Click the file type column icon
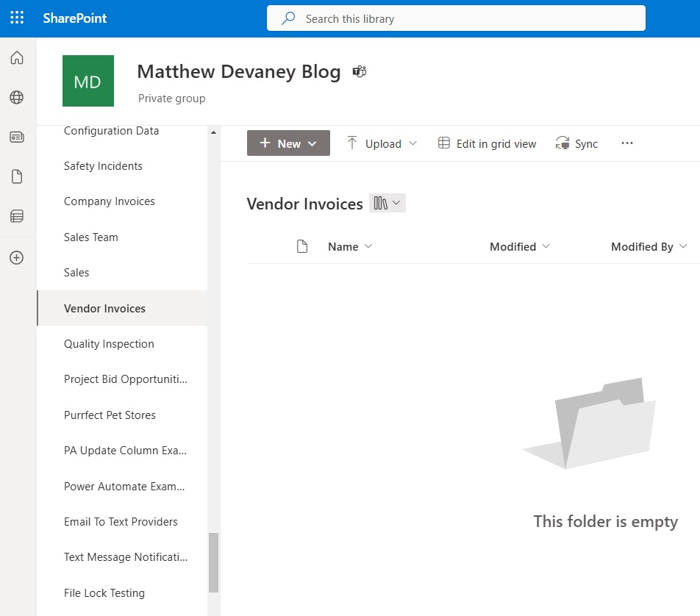The height and width of the screenshot is (616, 700). [302, 246]
